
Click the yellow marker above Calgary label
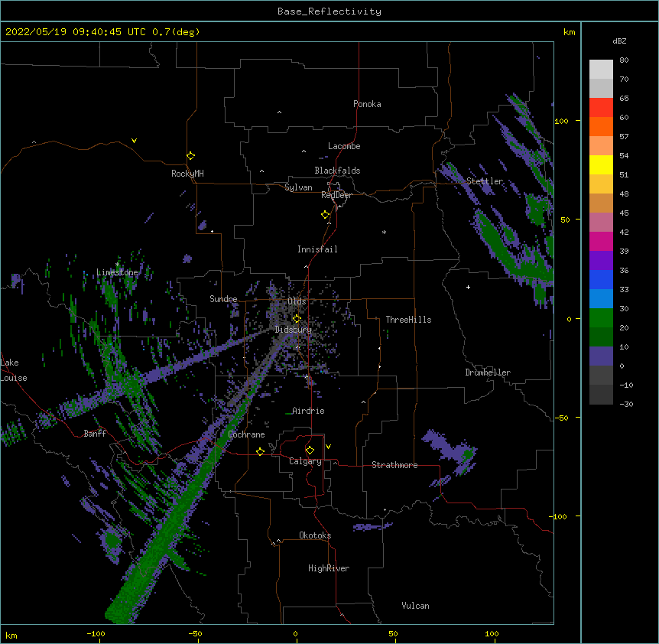click(310, 450)
